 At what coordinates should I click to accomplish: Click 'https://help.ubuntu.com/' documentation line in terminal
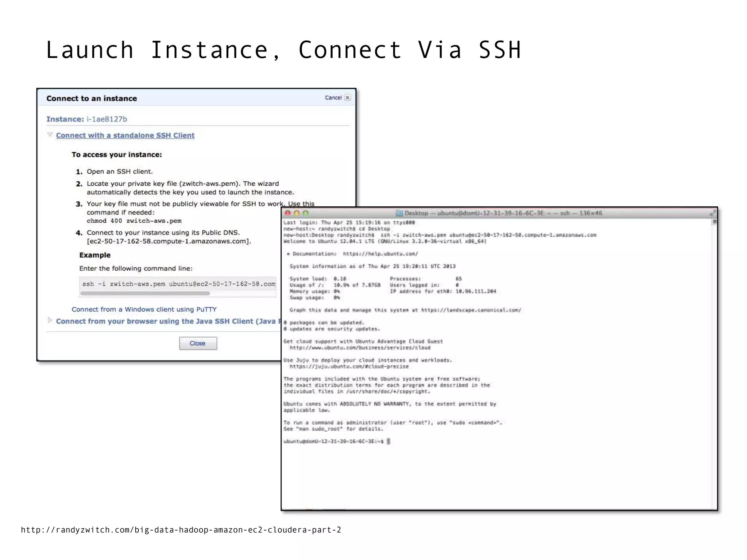coord(380,254)
